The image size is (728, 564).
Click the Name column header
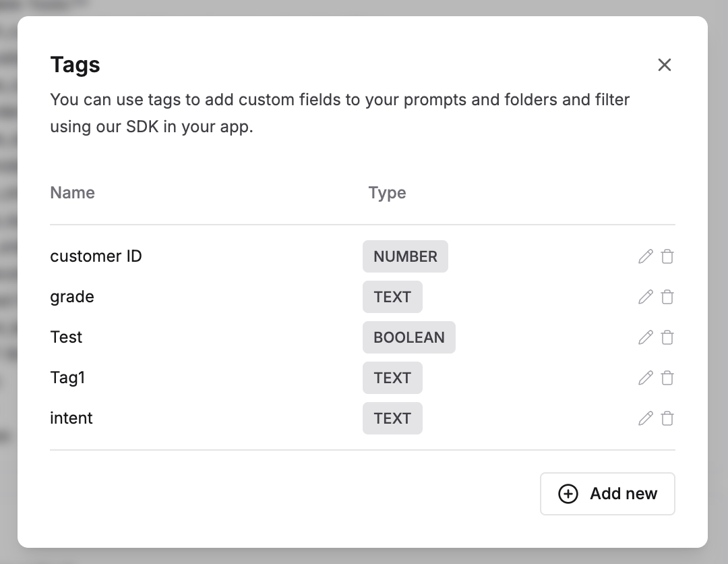pos(72,193)
